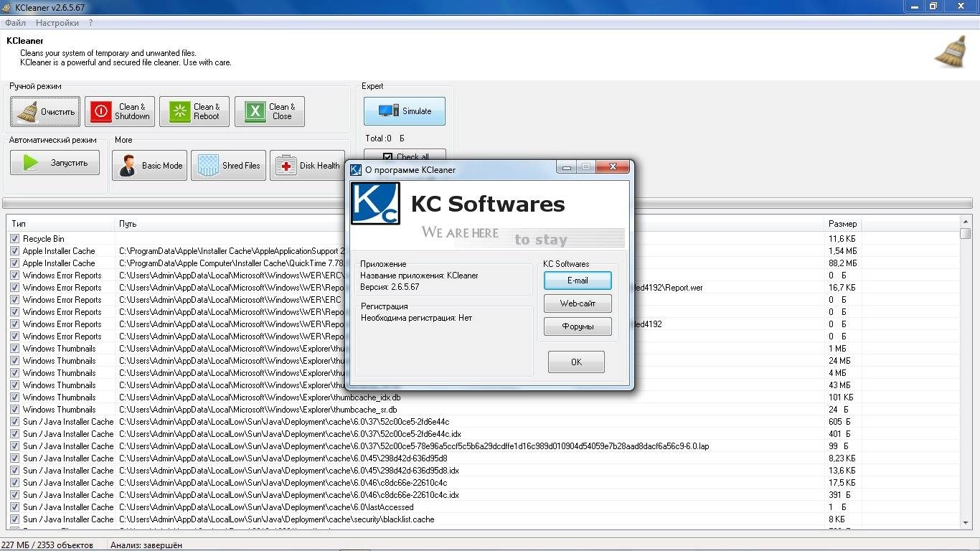This screenshot has height=551, width=980.
Task: Open the Настройки menu
Action: [x=57, y=23]
